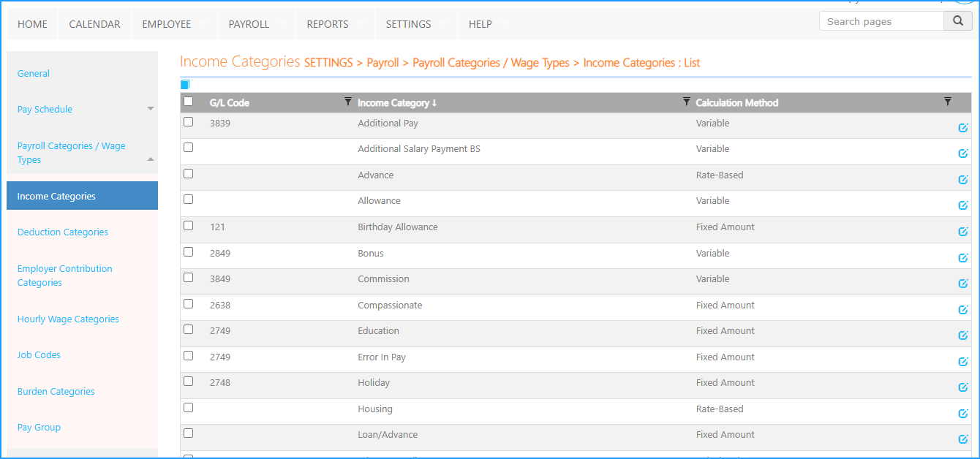Click the Payroll breadcrumb link
The height and width of the screenshot is (459, 980).
coord(382,63)
